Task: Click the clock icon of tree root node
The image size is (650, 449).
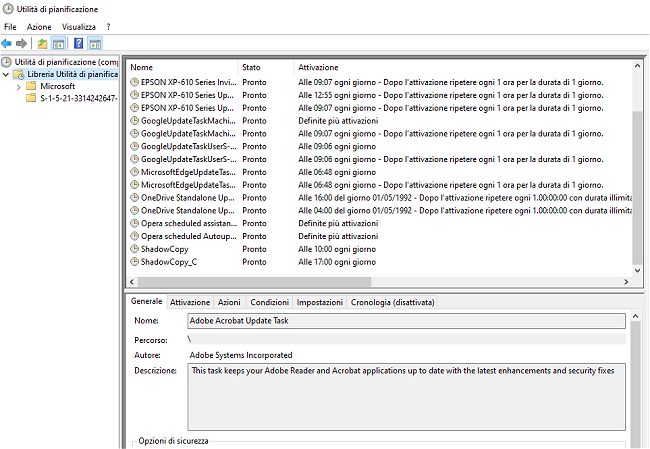Action: (6, 62)
